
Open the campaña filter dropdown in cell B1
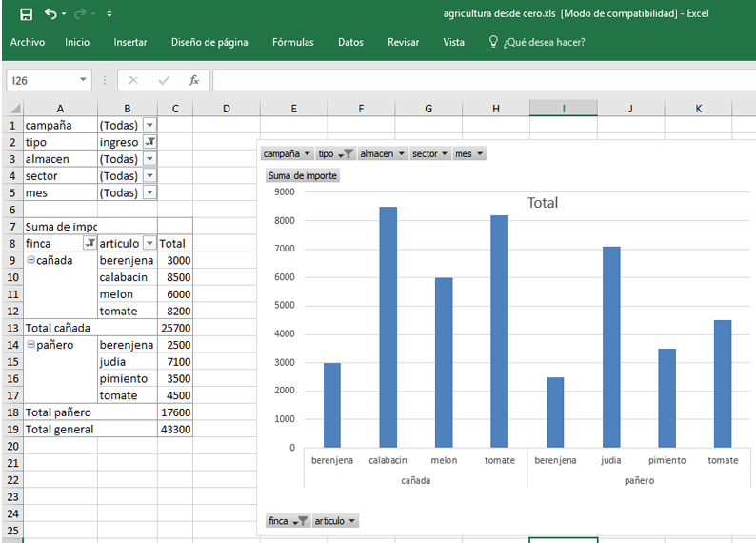point(149,125)
